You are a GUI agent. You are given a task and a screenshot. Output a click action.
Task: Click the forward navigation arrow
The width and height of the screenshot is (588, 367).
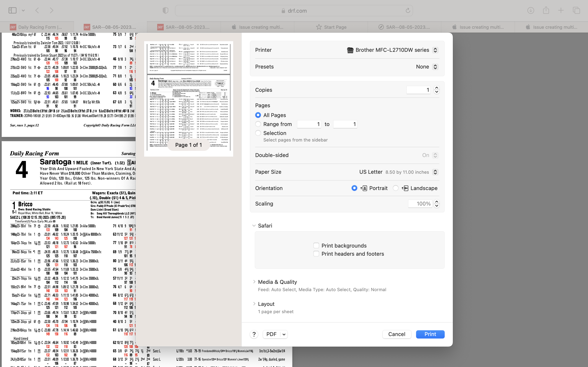click(x=51, y=10)
